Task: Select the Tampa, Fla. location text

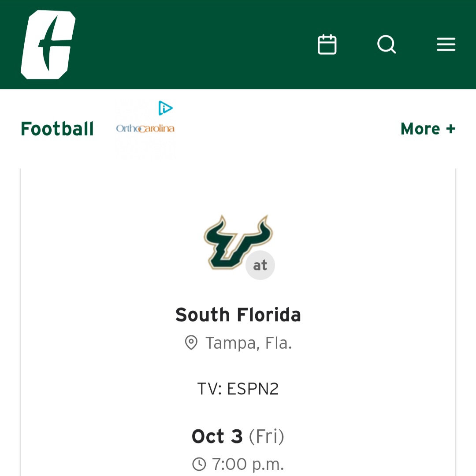Action: [249, 343]
